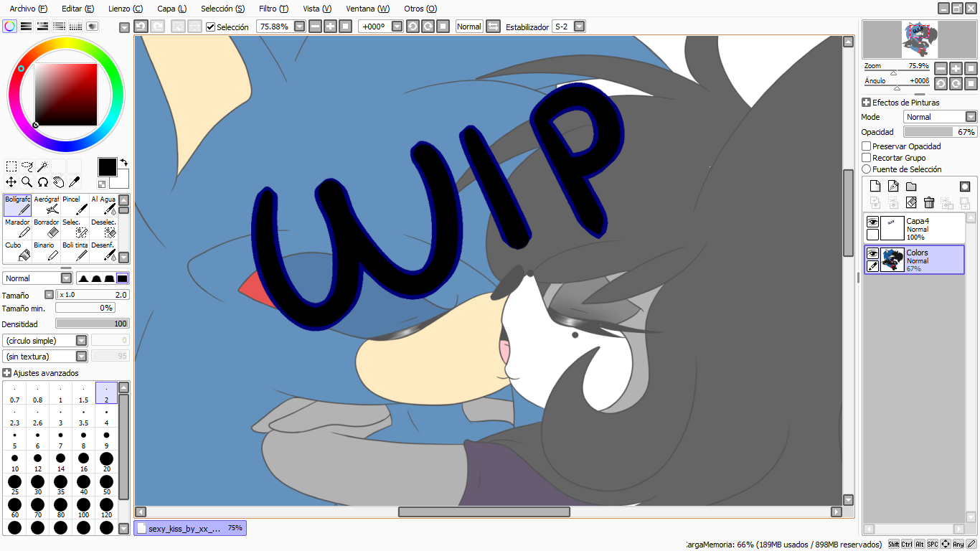This screenshot has height=551, width=980.
Task: Toggle the scratchpad panel
Action: [93, 27]
